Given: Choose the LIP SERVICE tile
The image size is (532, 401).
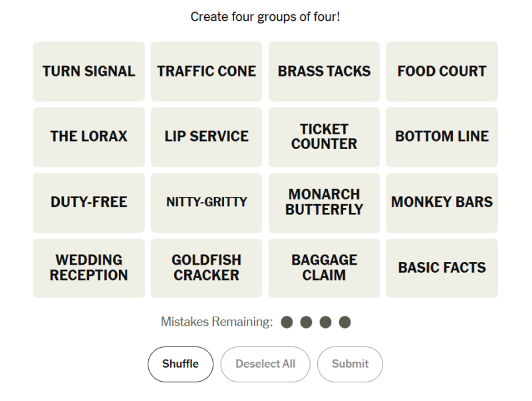Looking at the screenshot, I should click(206, 136).
